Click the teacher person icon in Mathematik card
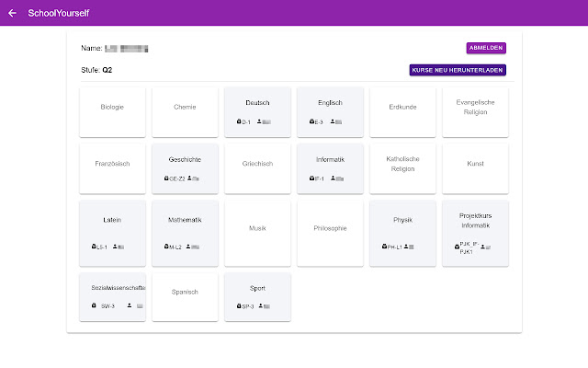The image size is (588, 368). pyautogui.click(x=188, y=247)
